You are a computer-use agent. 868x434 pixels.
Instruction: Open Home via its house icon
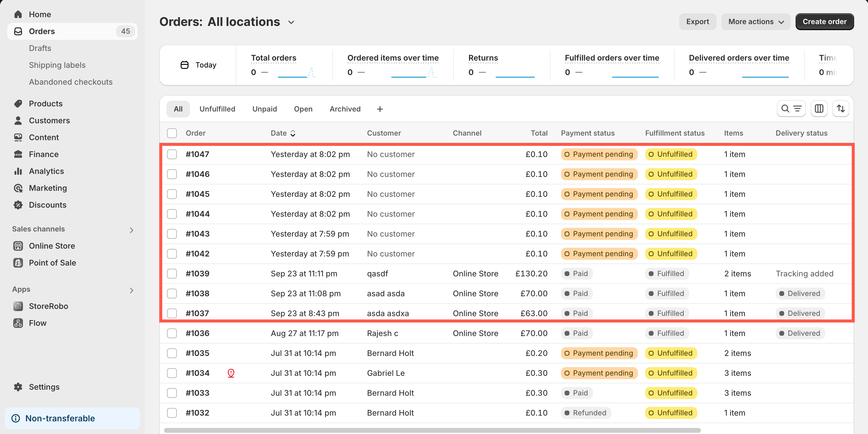pos(18,14)
